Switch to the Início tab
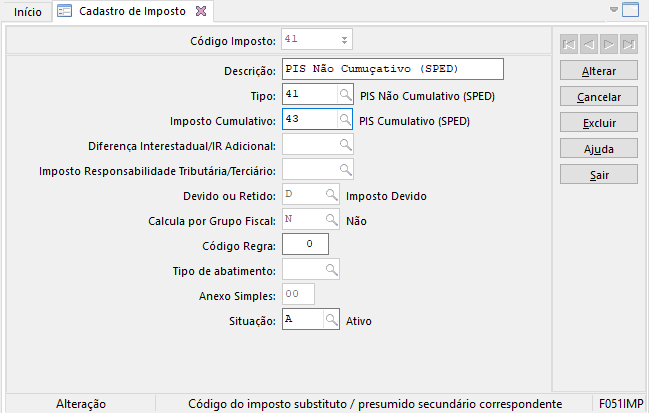The width and height of the screenshot is (651, 413). coord(27,12)
